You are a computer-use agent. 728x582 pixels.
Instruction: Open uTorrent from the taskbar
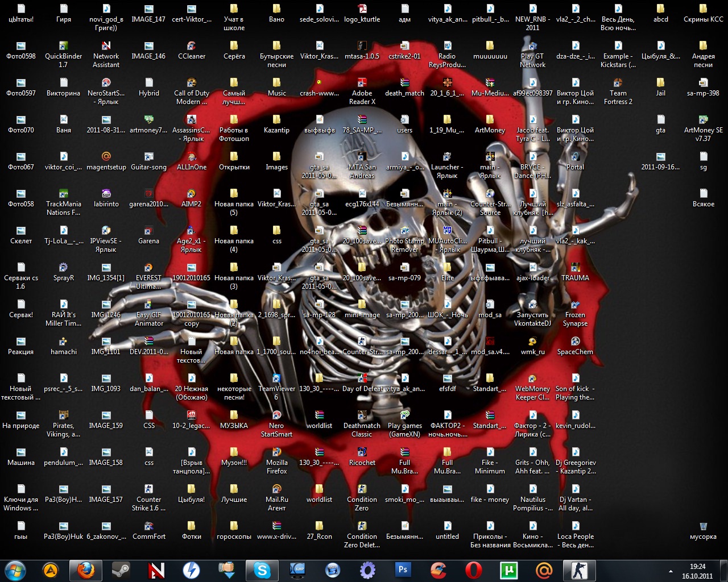[509, 570]
